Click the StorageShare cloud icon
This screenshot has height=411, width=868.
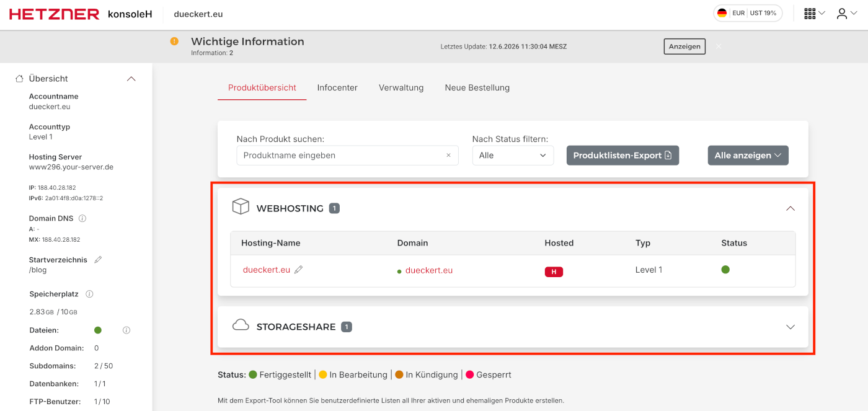241,325
